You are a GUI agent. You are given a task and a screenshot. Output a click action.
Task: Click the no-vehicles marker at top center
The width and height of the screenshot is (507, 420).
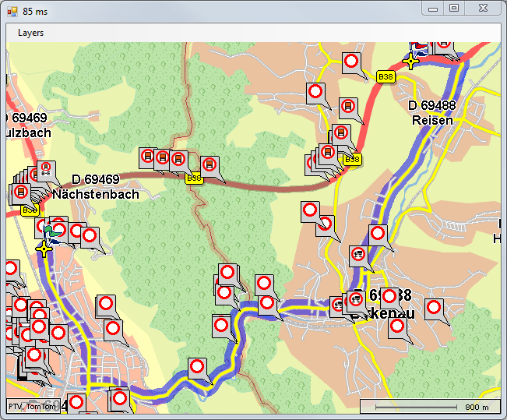351,61
